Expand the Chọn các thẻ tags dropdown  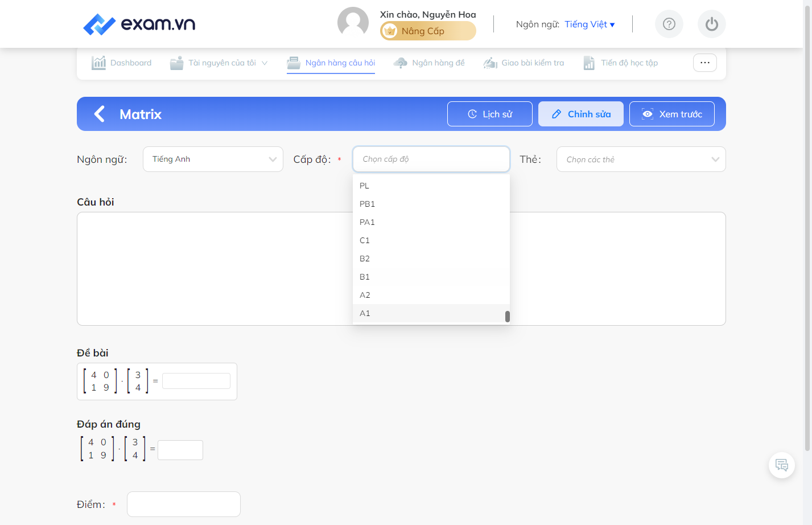[x=641, y=159]
